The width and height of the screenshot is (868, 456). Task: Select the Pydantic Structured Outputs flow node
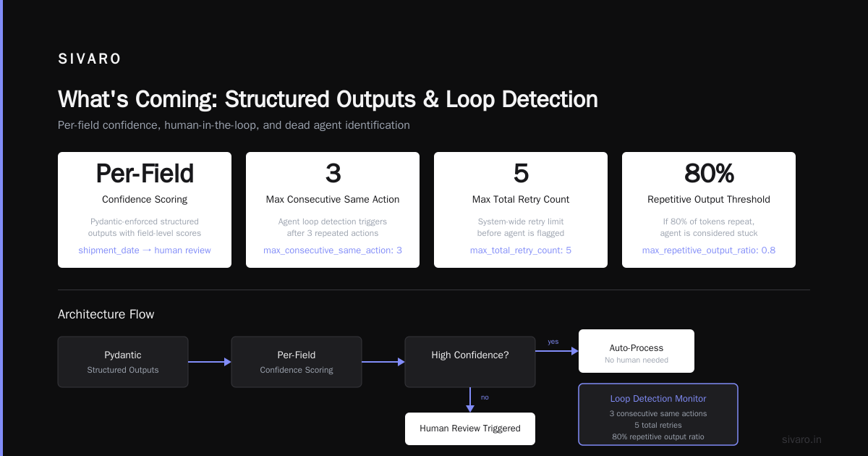point(123,362)
